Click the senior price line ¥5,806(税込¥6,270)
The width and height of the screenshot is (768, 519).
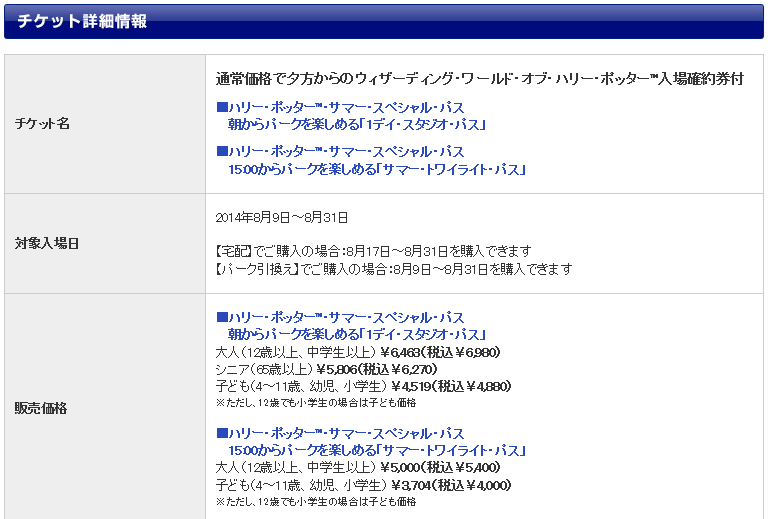pyautogui.click(x=377, y=369)
